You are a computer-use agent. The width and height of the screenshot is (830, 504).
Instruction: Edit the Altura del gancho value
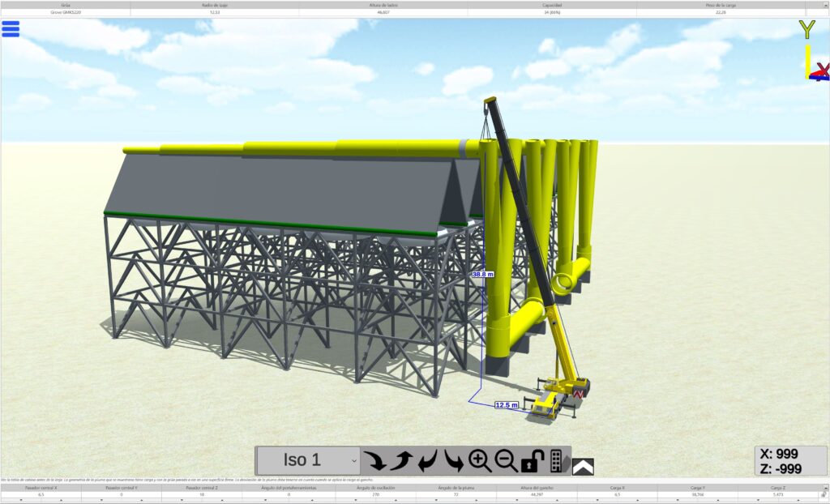(537, 494)
